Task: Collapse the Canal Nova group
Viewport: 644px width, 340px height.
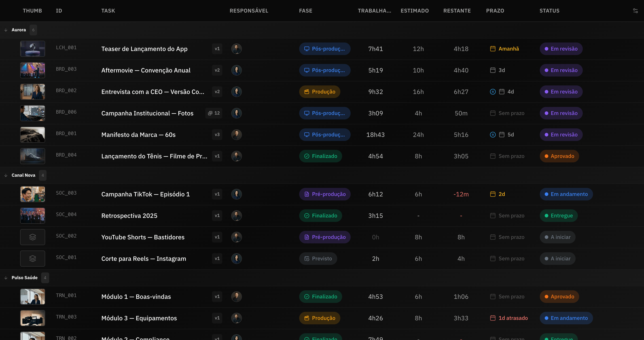Action: pos(6,176)
